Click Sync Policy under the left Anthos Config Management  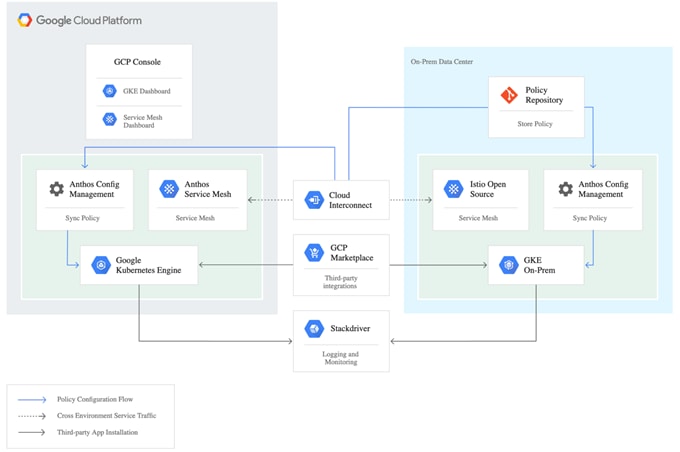(x=82, y=218)
